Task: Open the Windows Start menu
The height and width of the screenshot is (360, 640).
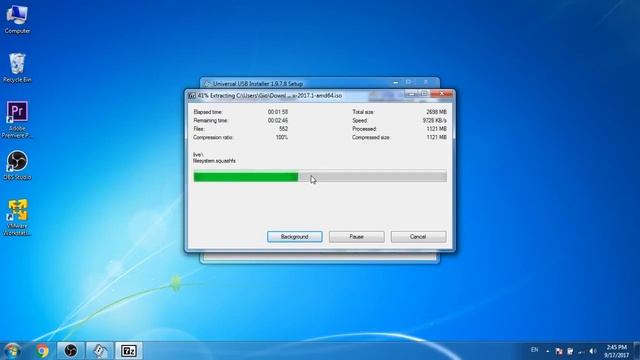Action: point(12,351)
